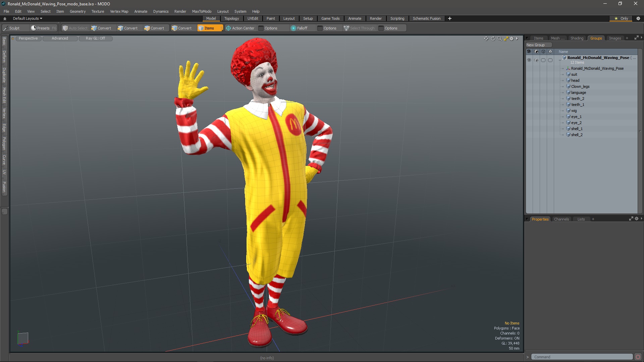
Task: Switch to the Schematic Fusion tab
Action: pyautogui.click(x=427, y=18)
